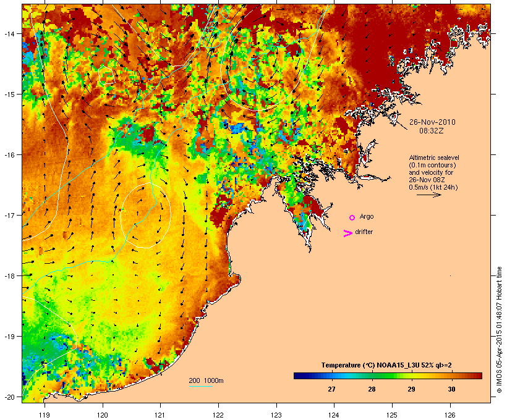Click the latitude axis label -16
507x420 pixels.
click(x=9, y=154)
